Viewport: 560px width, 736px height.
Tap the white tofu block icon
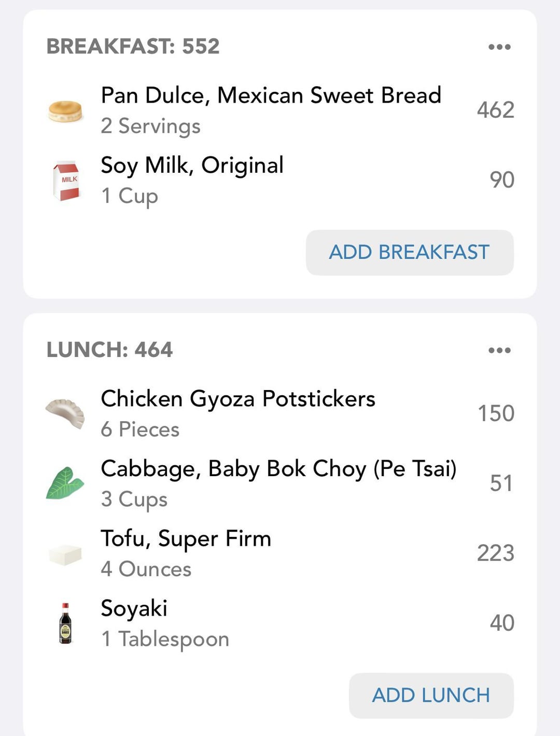(65, 554)
